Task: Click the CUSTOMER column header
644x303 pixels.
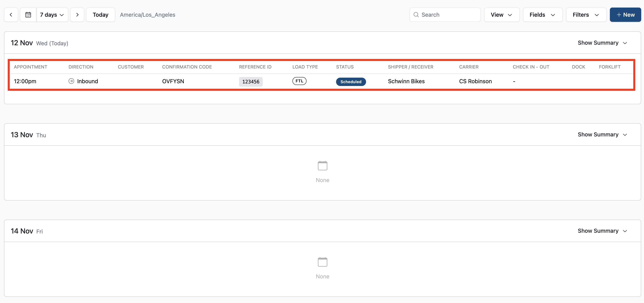Action: point(131,67)
